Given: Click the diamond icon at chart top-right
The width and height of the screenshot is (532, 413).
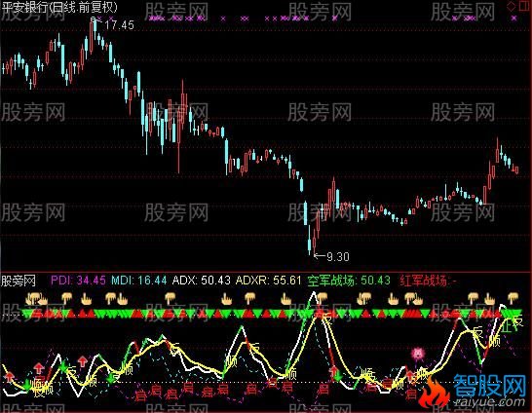Looking at the screenshot, I should (x=511, y=6).
